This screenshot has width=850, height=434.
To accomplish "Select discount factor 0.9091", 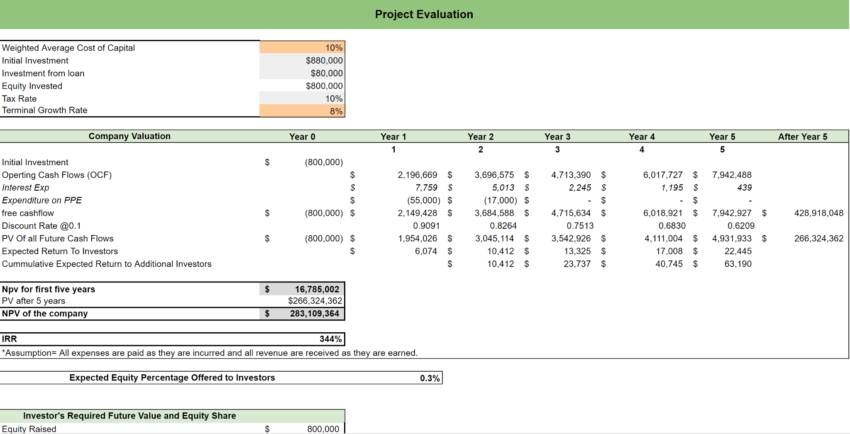I will pyautogui.click(x=427, y=225).
